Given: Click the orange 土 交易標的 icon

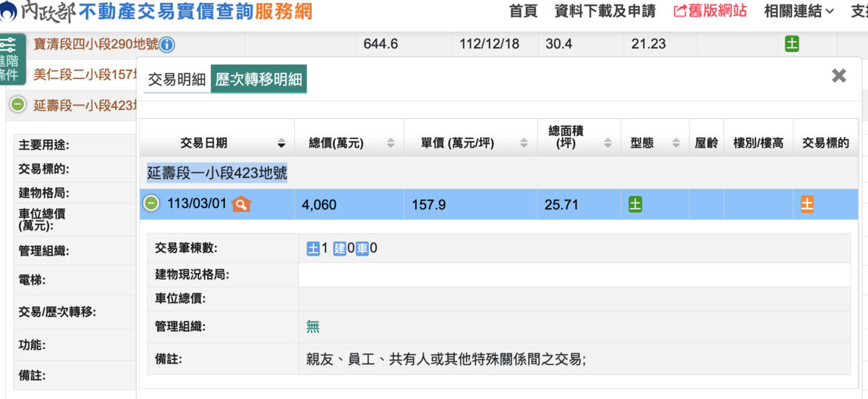Looking at the screenshot, I should click(x=807, y=204).
